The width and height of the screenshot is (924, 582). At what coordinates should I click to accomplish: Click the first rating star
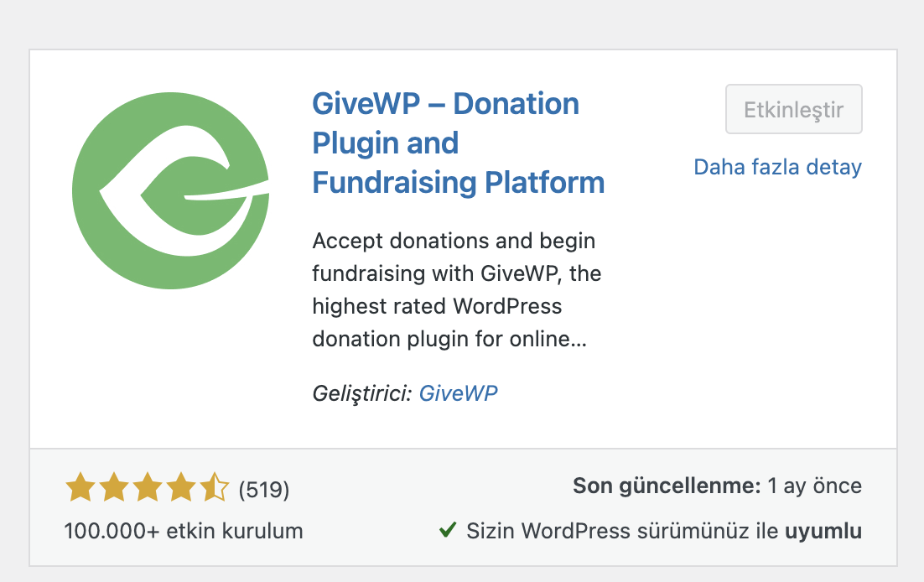[x=80, y=487]
